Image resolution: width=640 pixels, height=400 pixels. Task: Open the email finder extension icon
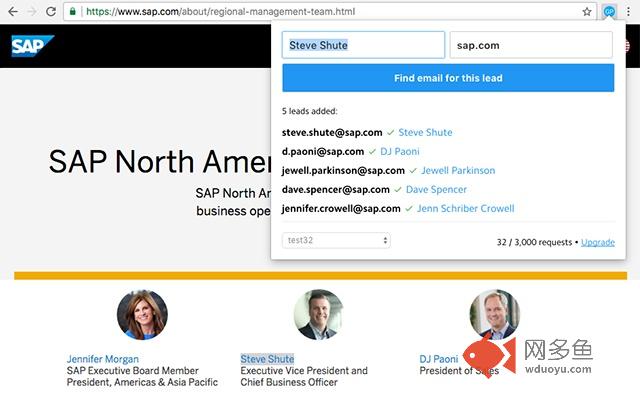click(609, 11)
